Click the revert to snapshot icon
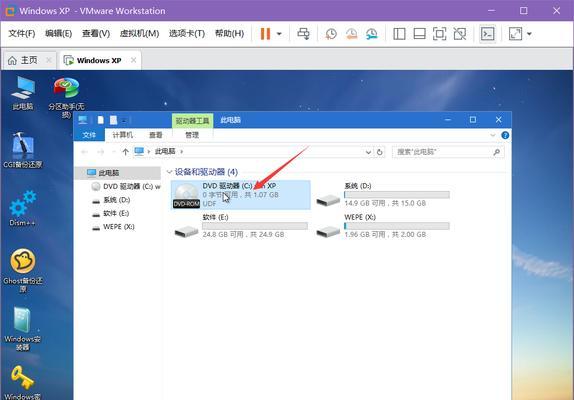This screenshot has height=400, width=574. (x=351, y=34)
